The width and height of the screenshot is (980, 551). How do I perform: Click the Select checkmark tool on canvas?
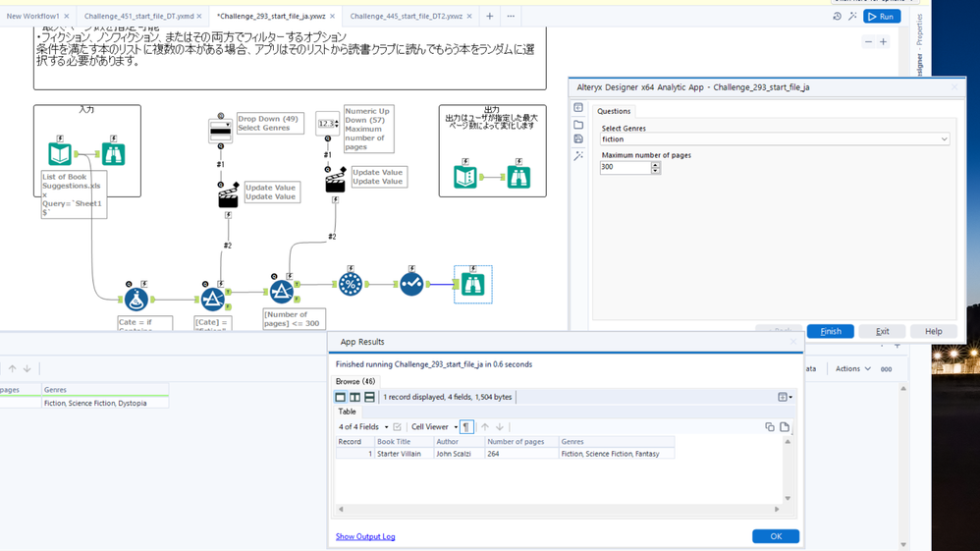(411, 285)
